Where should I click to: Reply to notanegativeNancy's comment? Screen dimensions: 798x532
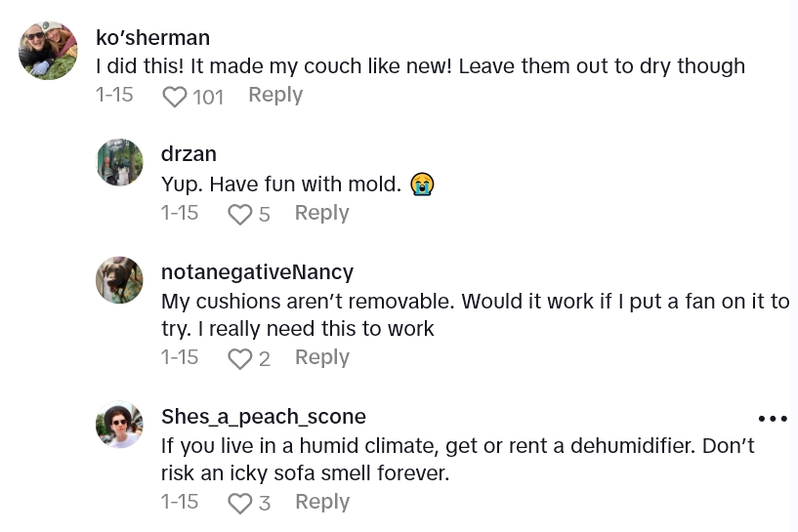(321, 357)
